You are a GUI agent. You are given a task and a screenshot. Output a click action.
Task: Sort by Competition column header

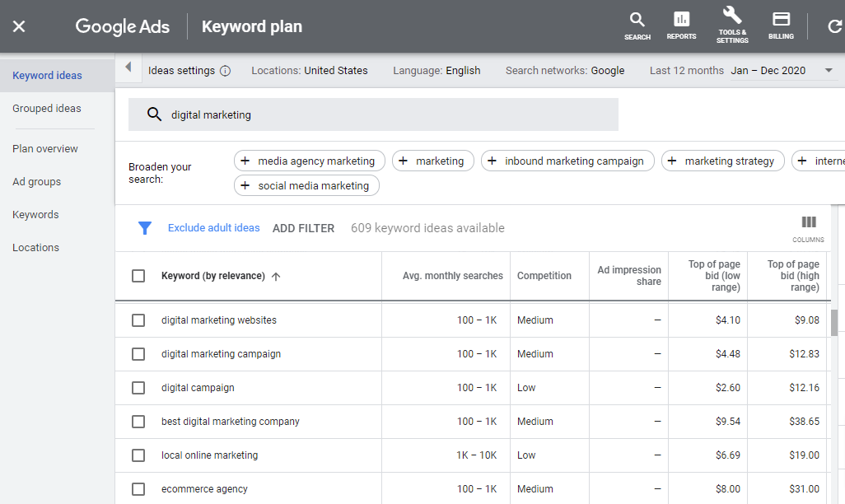pyautogui.click(x=544, y=276)
